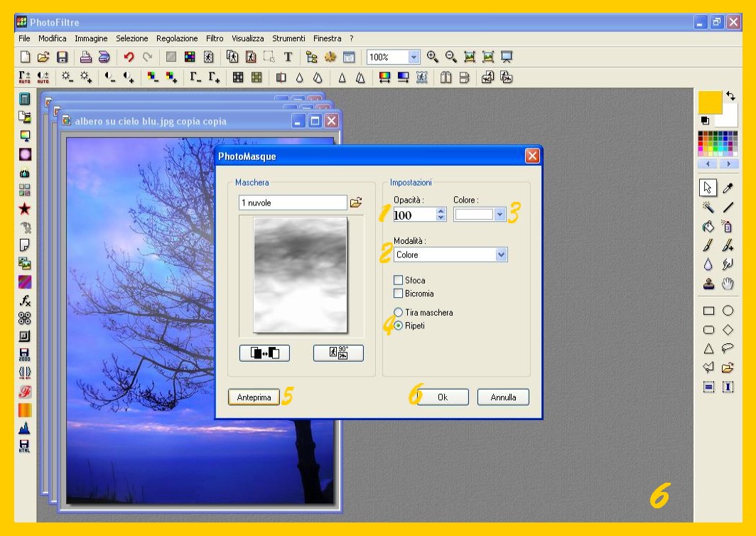Open mask folder icon beside 1 nuvole
The height and width of the screenshot is (536, 756).
click(356, 203)
